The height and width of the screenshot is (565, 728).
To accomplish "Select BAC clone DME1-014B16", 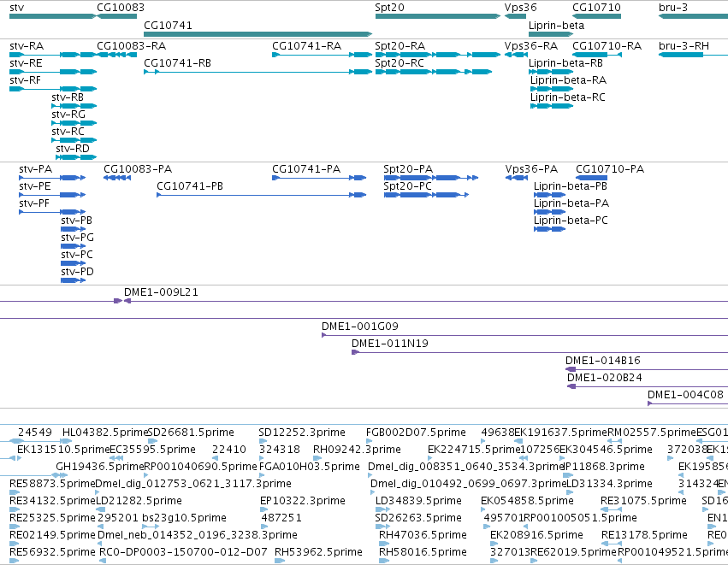I will (647, 369).
